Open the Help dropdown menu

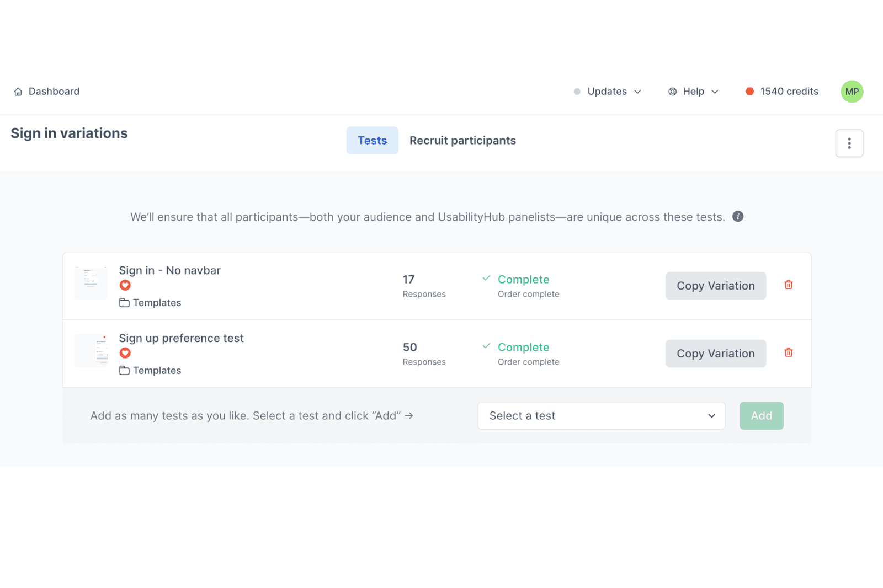pyautogui.click(x=694, y=92)
